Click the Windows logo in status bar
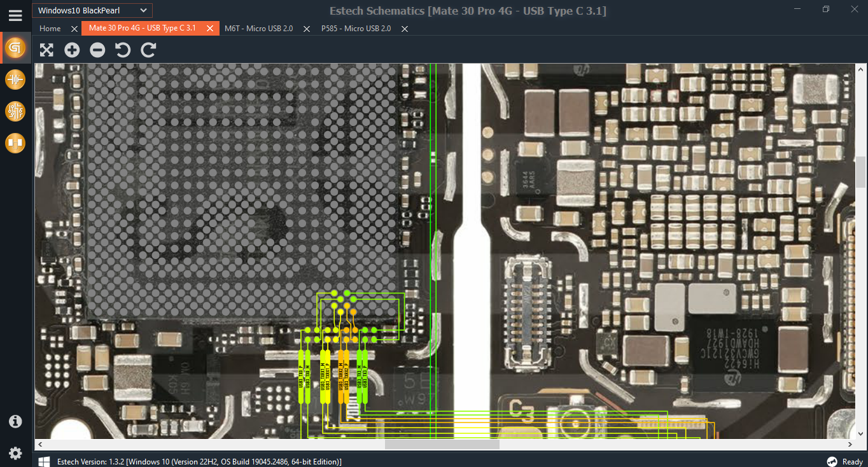 click(x=44, y=461)
